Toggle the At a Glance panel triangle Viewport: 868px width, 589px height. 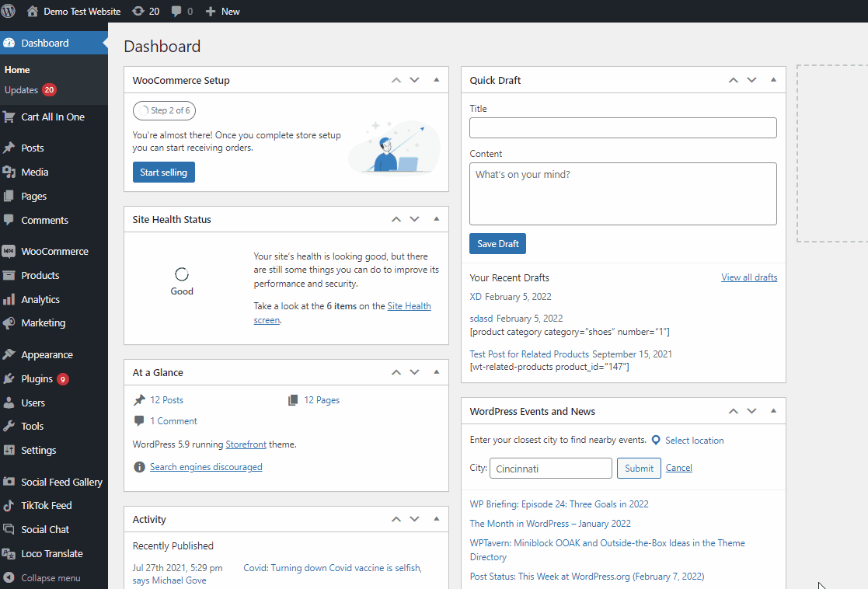tap(436, 372)
